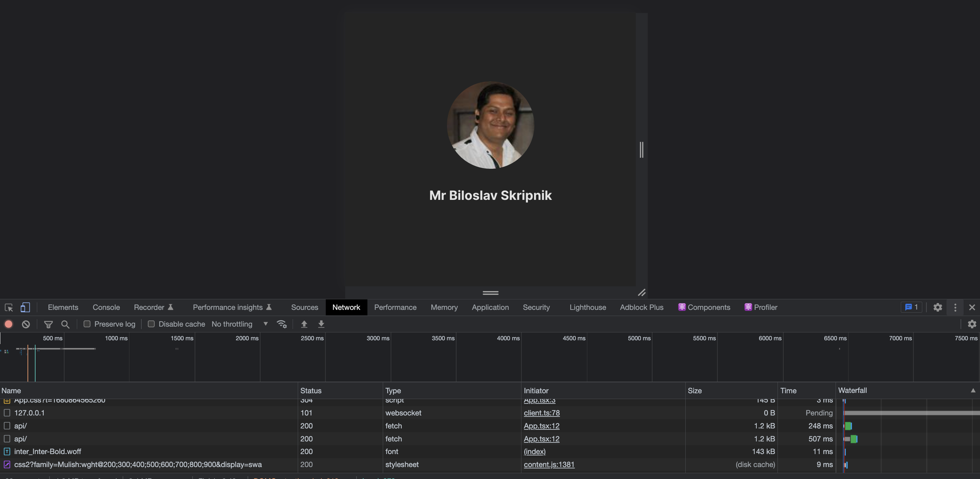Click the round profile photo
The image size is (980, 479).
point(490,125)
